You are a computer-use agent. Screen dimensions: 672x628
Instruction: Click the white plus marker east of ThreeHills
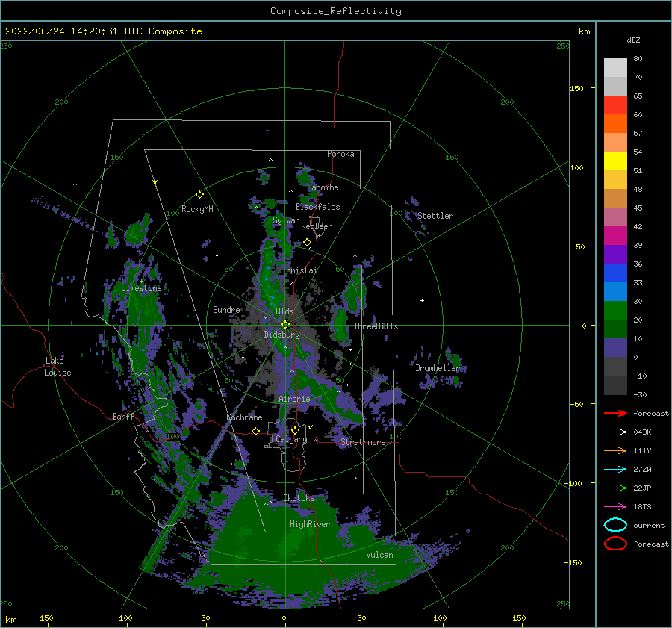click(x=422, y=300)
